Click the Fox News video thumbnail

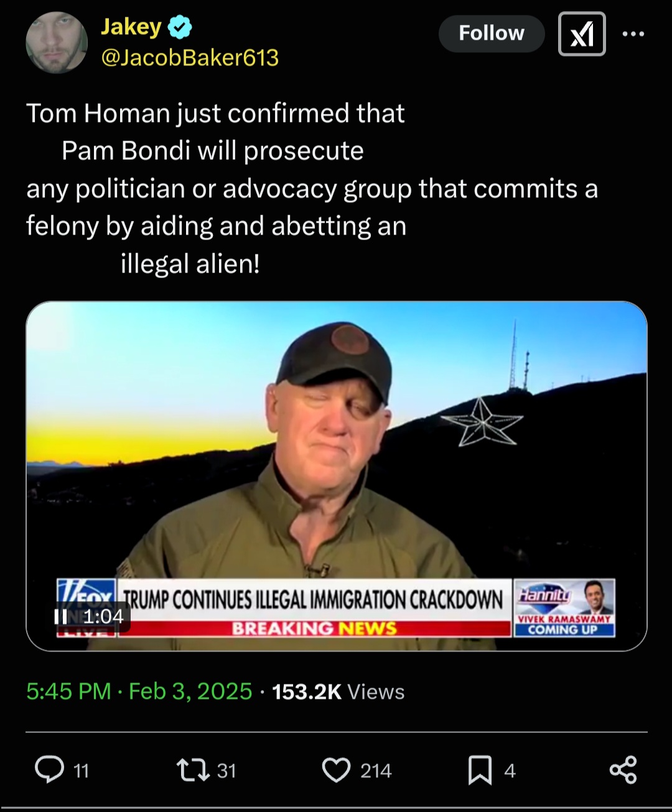tap(336, 476)
